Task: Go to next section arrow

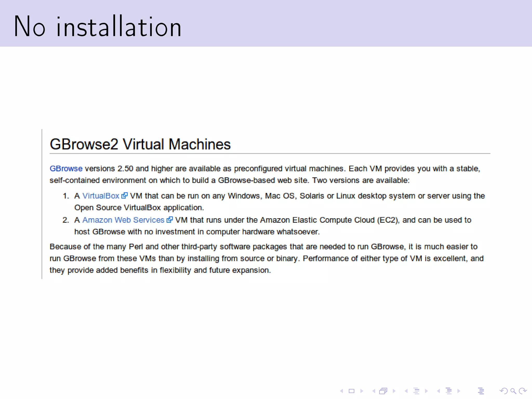Action: [459, 391]
